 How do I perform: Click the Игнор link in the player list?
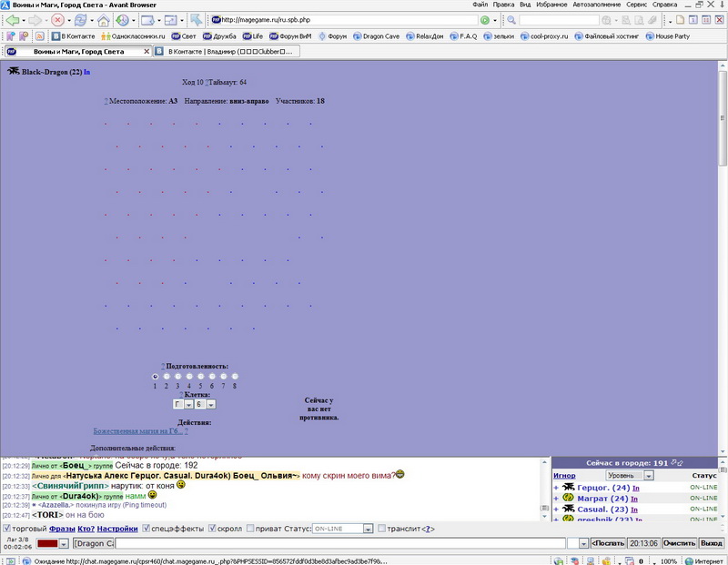(564, 476)
